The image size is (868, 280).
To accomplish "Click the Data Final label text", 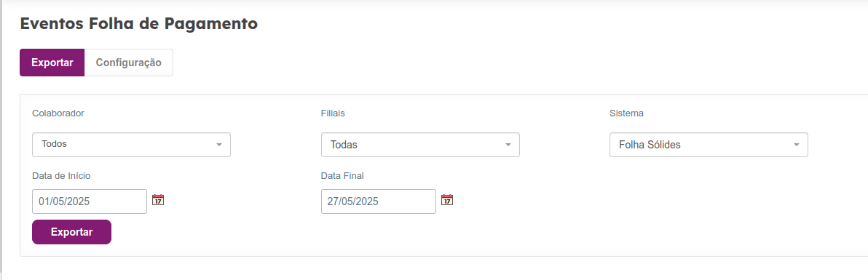I will [342, 176].
